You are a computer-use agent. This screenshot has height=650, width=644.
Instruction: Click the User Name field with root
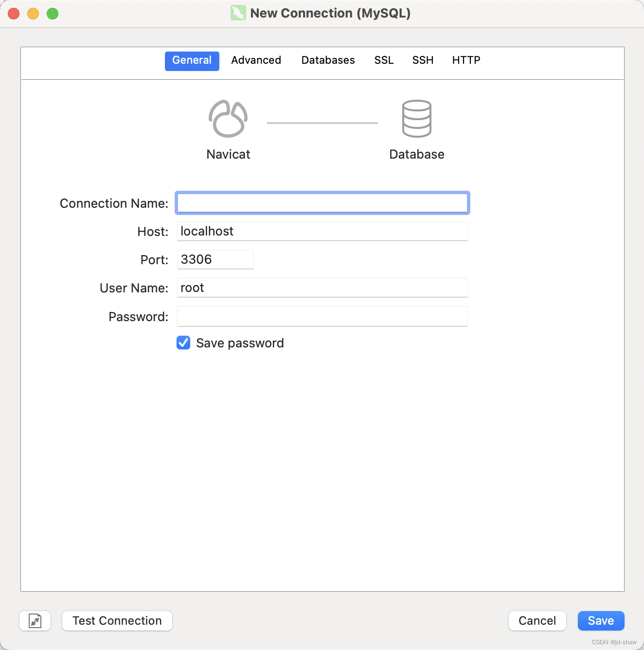pos(322,288)
